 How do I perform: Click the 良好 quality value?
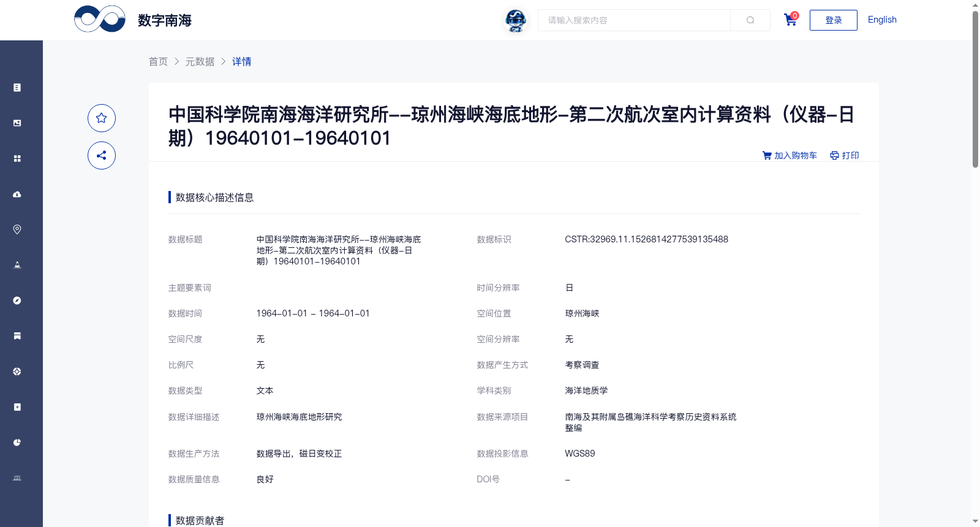(265, 479)
